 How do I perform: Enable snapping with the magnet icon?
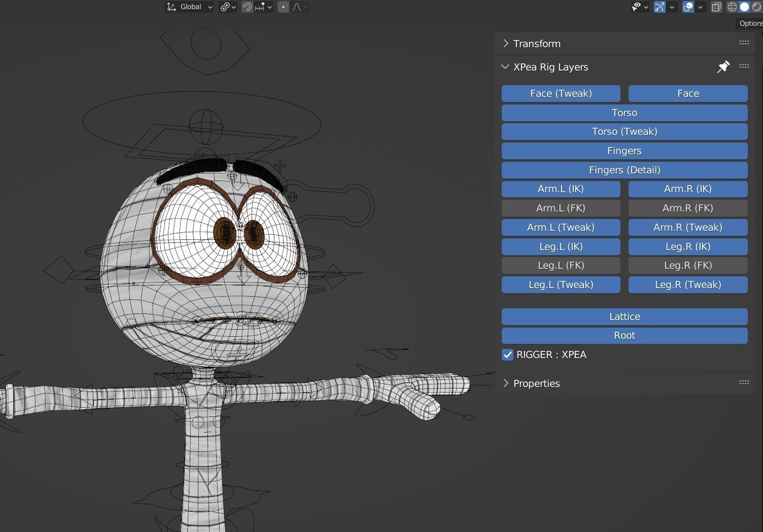click(x=247, y=7)
